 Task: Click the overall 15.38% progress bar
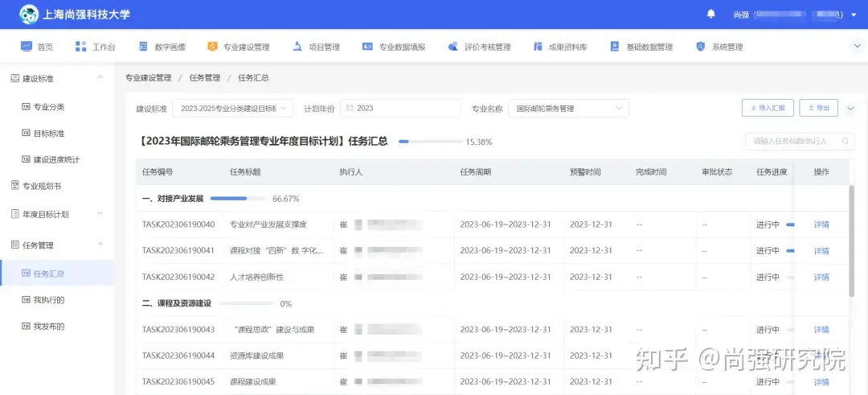pyautogui.click(x=430, y=142)
